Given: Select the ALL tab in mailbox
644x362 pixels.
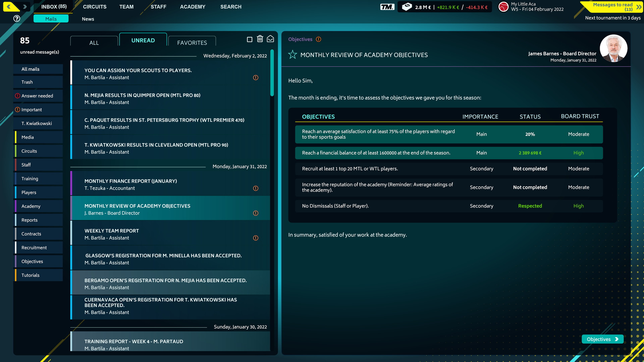Looking at the screenshot, I should pos(93,42).
